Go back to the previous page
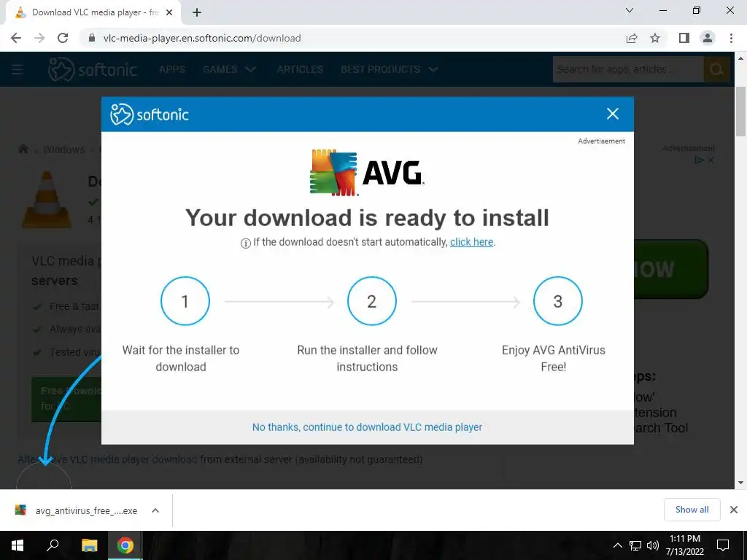The width and height of the screenshot is (747, 560). [16, 38]
